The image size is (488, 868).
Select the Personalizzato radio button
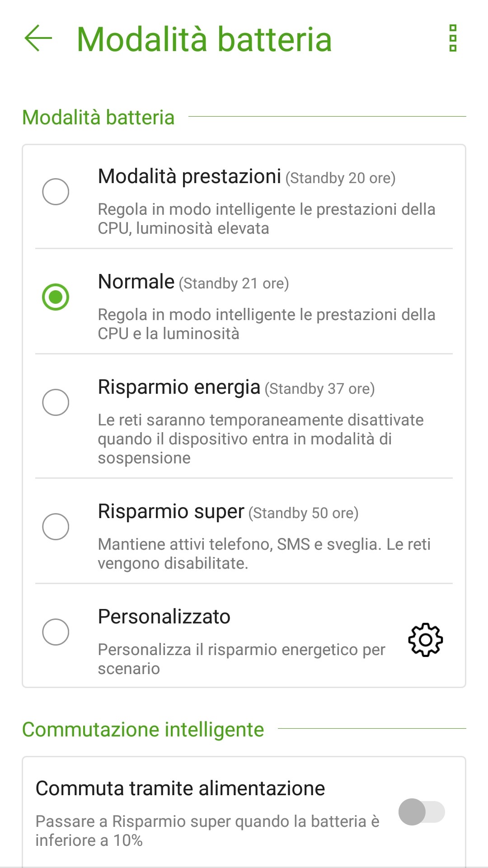click(56, 632)
